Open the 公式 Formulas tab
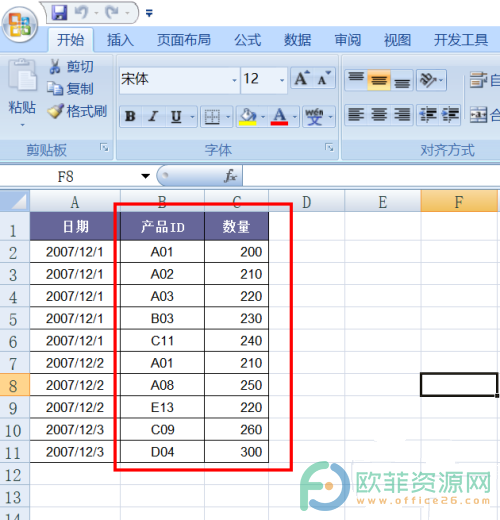The height and width of the screenshot is (520, 500). pos(247,40)
